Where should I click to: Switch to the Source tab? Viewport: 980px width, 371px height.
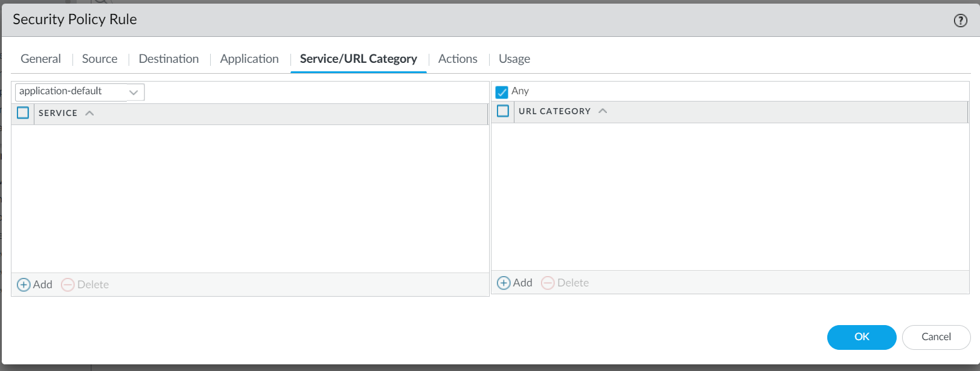(100, 59)
